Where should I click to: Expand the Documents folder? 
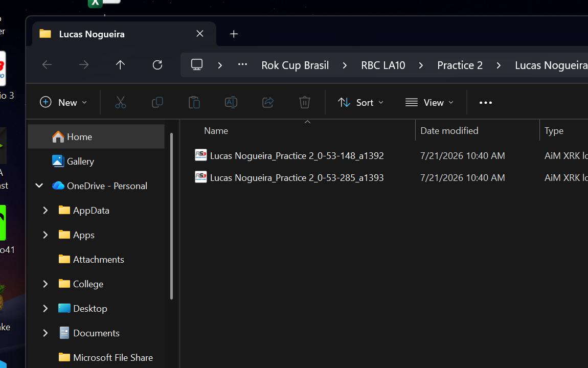tap(46, 333)
